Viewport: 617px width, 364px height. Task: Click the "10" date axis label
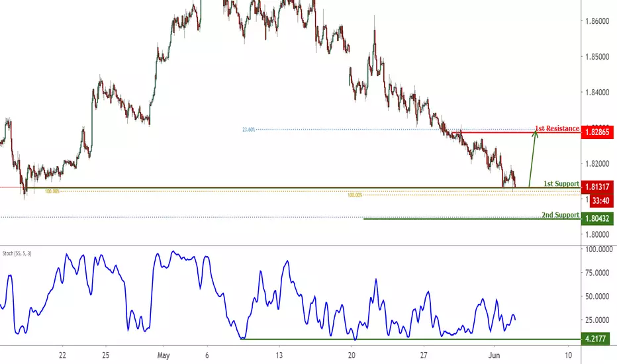coord(568,355)
